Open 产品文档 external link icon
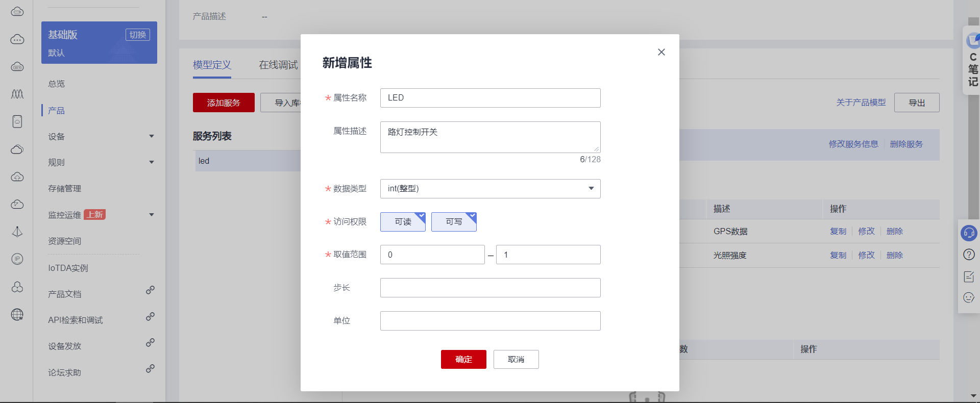Viewport: 980px width, 403px height. (x=150, y=290)
